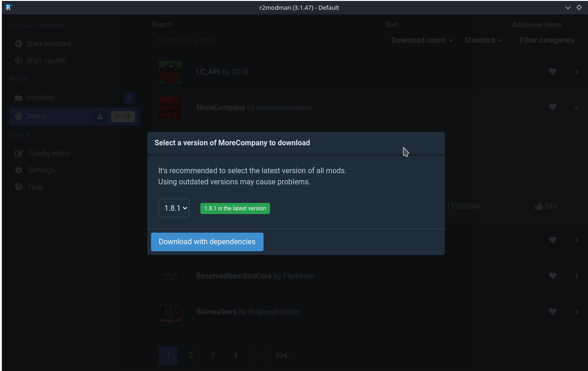
Task: Click the Download with dependencies button
Action: (207, 242)
